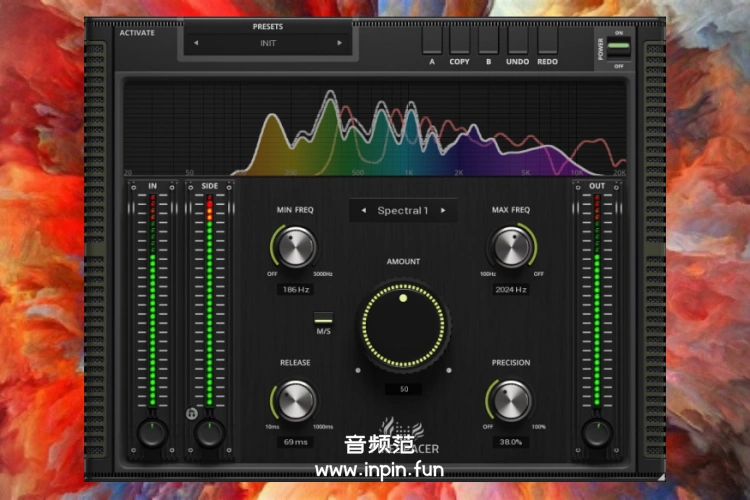Click the SIDE gain knob
The image size is (750, 500).
[209, 433]
